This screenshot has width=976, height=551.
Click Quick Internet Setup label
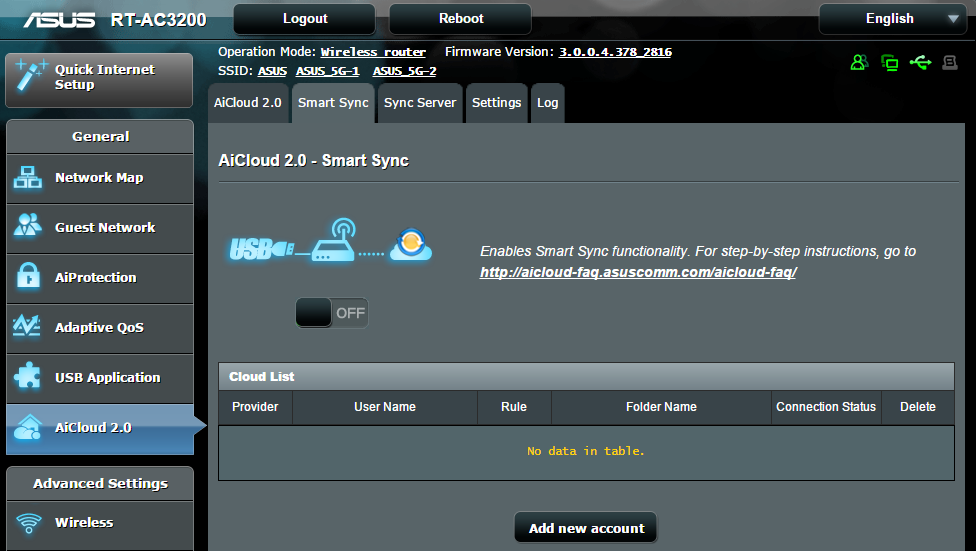(105, 77)
